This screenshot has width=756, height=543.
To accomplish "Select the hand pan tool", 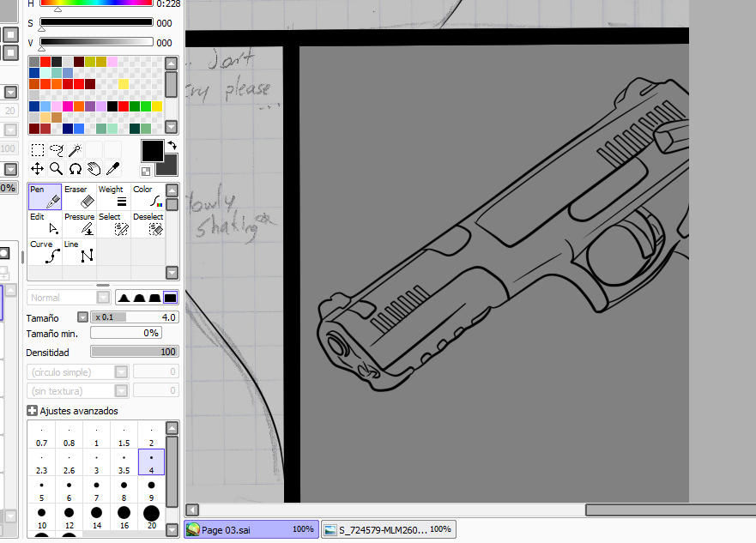I will click(x=94, y=169).
